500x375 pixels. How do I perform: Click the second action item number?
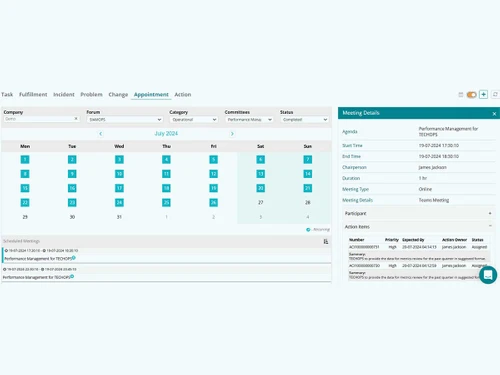(x=364, y=266)
